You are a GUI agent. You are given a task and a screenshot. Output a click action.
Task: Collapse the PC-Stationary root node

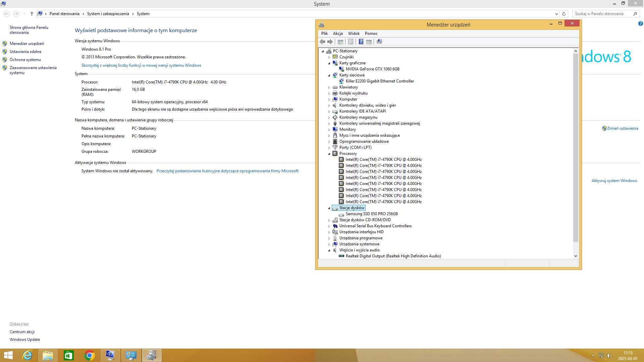pos(323,51)
